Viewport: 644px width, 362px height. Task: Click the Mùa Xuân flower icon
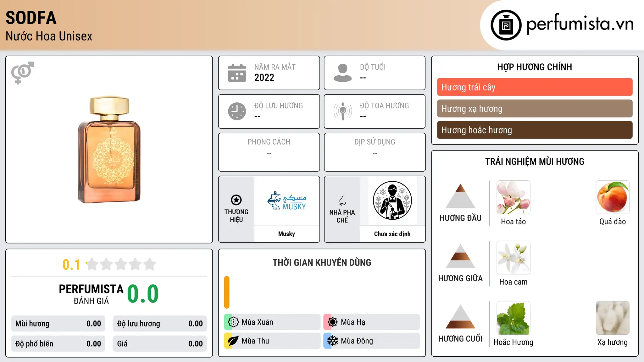(233, 322)
